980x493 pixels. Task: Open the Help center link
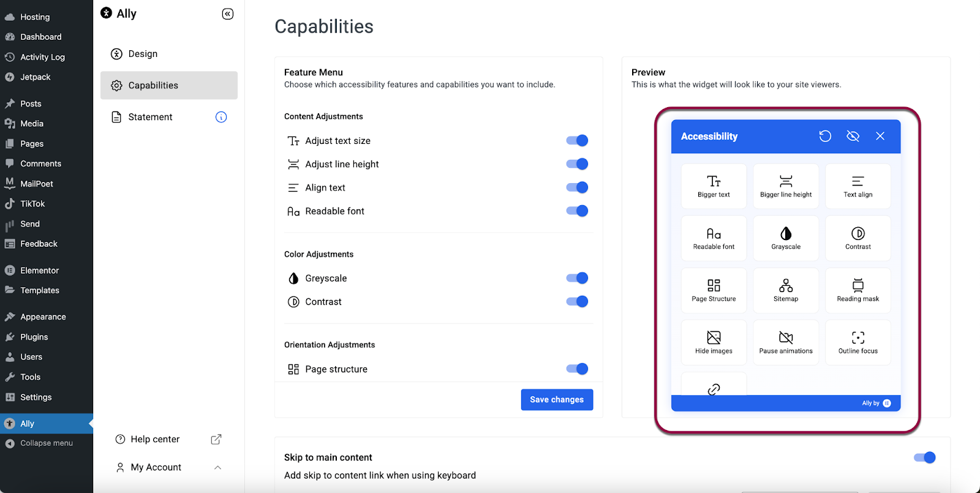pyautogui.click(x=155, y=439)
